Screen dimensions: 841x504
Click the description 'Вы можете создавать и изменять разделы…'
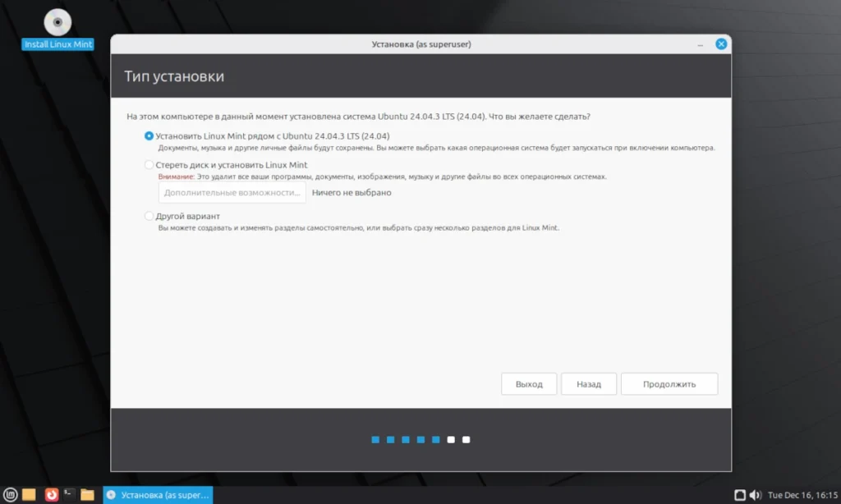point(358,228)
